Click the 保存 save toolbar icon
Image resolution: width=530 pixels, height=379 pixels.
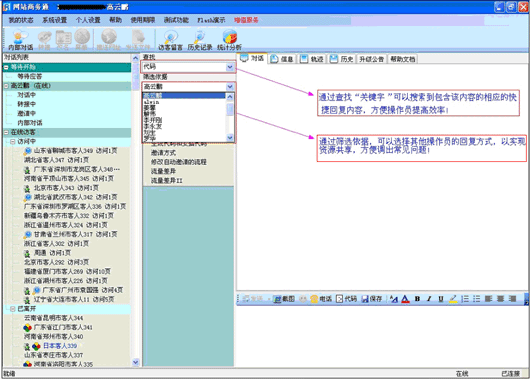pos(371,299)
